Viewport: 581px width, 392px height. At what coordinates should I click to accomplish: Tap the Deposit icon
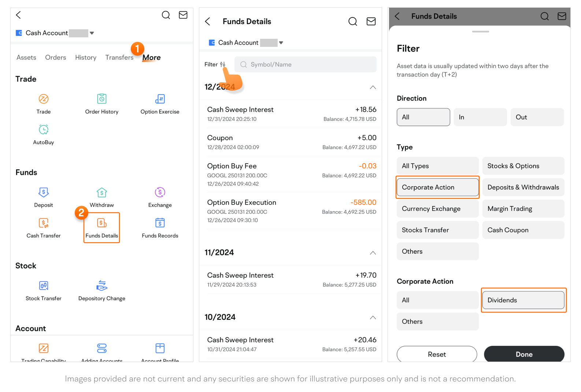[44, 193]
